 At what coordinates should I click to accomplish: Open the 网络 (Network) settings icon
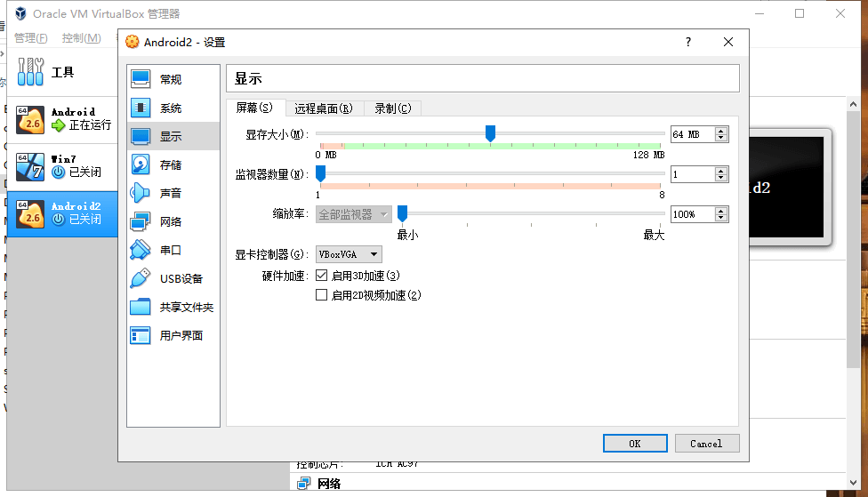click(x=141, y=221)
